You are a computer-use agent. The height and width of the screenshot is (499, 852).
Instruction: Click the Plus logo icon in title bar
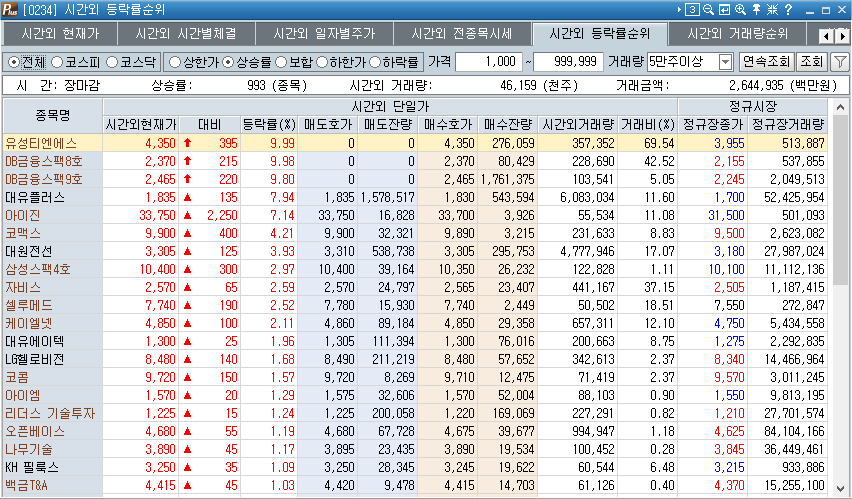point(11,9)
